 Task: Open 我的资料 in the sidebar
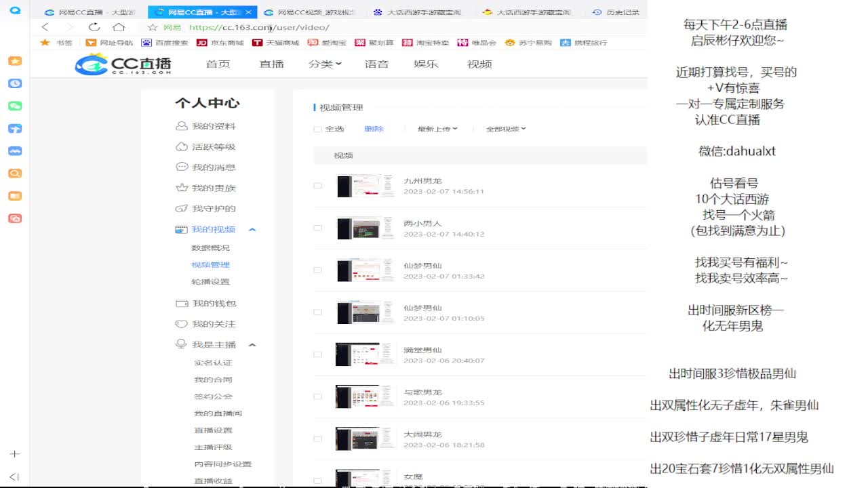click(205, 126)
